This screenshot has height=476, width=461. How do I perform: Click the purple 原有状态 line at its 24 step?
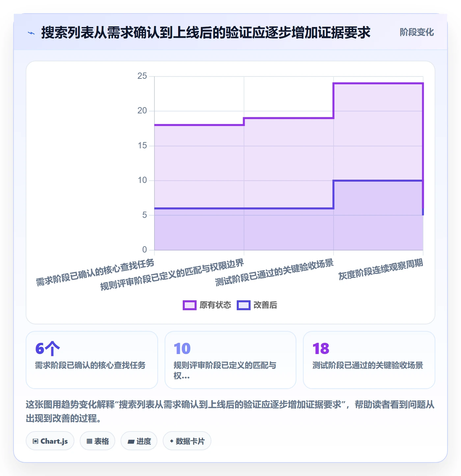[x=378, y=83]
